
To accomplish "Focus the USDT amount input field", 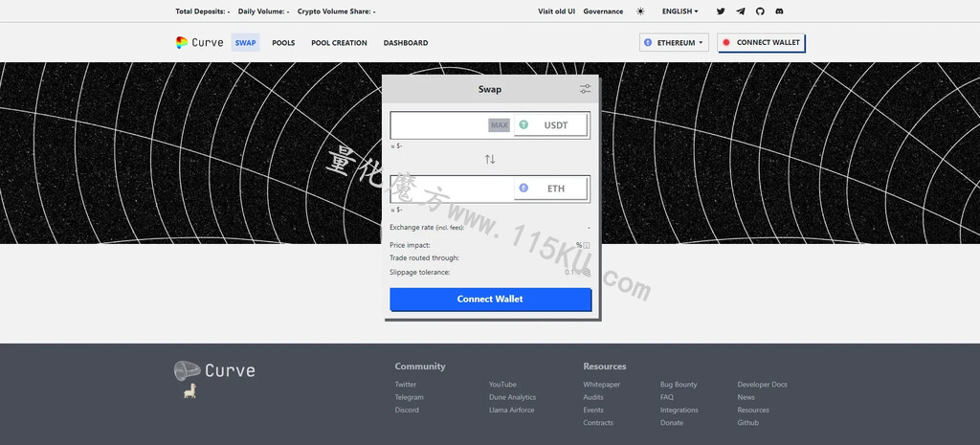I will pyautogui.click(x=439, y=125).
